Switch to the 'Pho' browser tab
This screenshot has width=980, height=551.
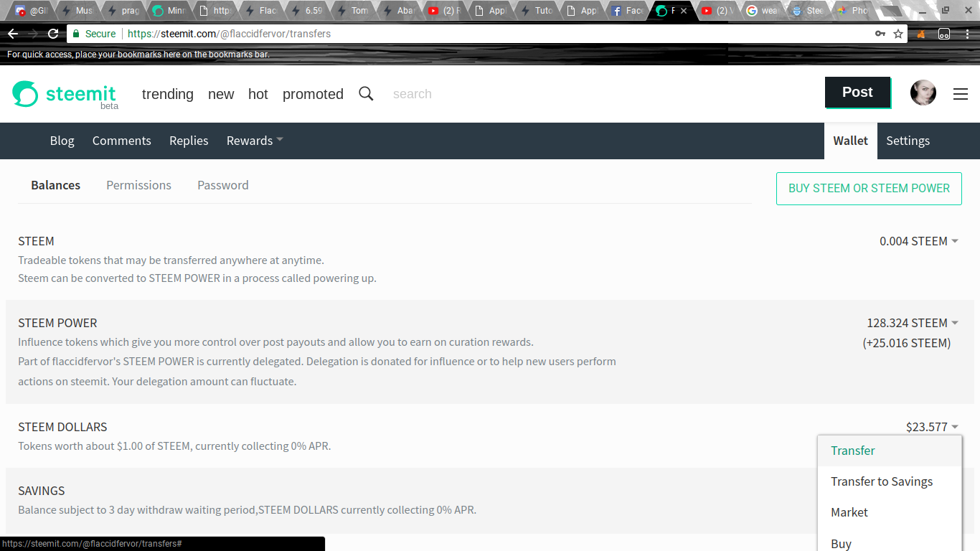(x=852, y=11)
